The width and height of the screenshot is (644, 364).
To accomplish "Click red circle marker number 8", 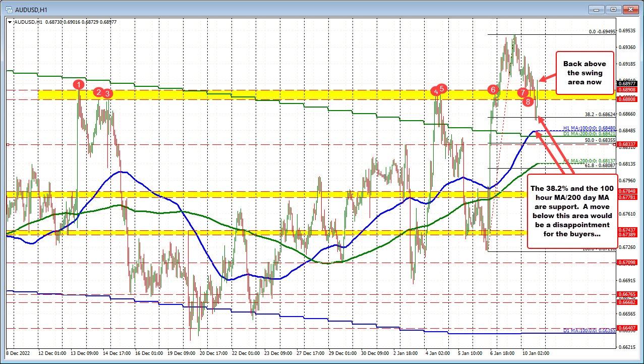I will tap(528, 101).
